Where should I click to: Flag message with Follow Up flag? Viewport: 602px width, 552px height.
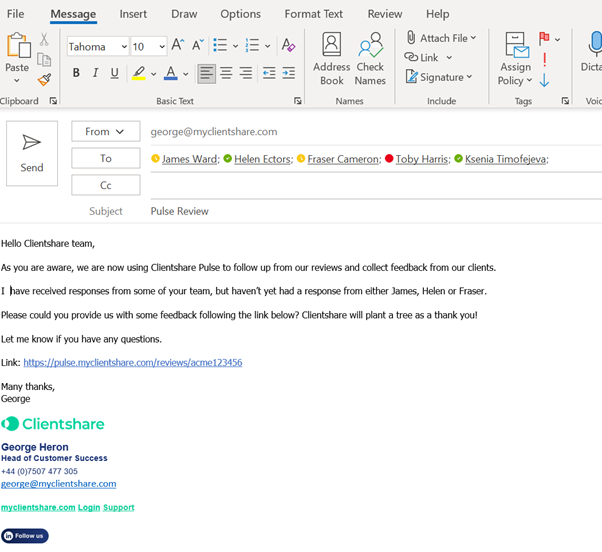(x=544, y=38)
